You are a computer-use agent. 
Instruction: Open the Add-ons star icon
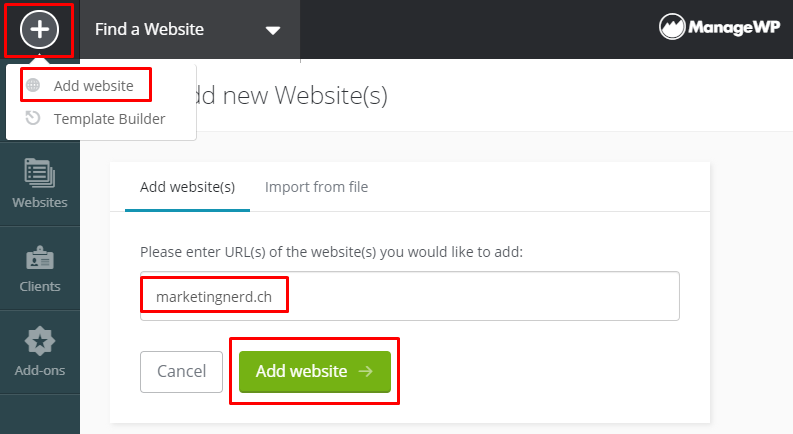pos(39,341)
